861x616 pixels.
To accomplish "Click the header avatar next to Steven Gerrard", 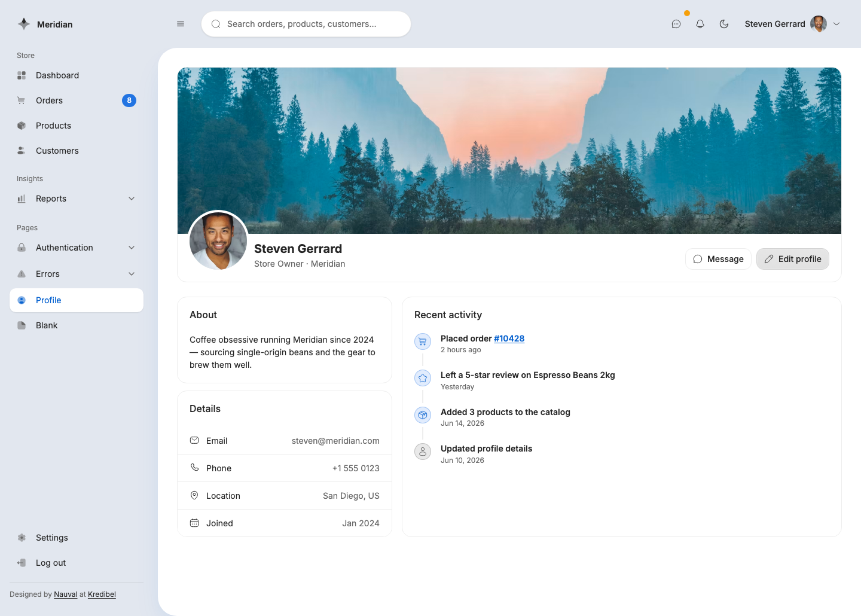I will pyautogui.click(x=819, y=24).
